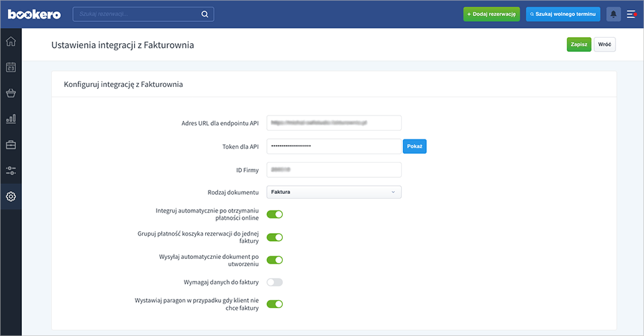Click Szukaj wolnego terminu button
The height and width of the screenshot is (336, 644).
[563, 14]
